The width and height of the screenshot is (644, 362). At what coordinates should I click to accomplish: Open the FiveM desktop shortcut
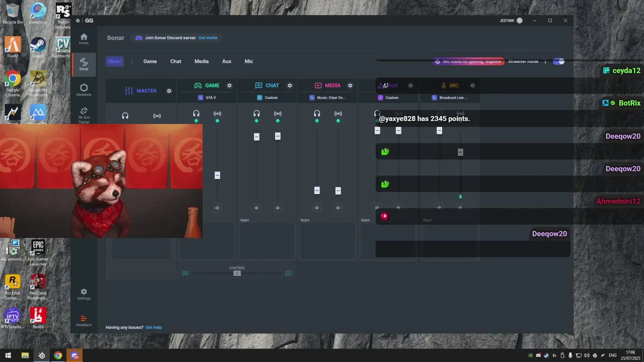coord(13,48)
